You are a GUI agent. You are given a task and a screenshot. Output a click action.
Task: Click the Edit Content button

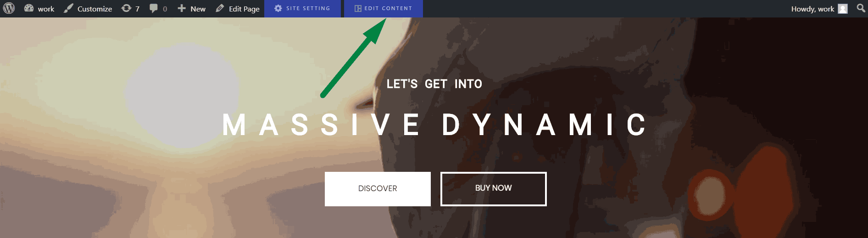[384, 9]
